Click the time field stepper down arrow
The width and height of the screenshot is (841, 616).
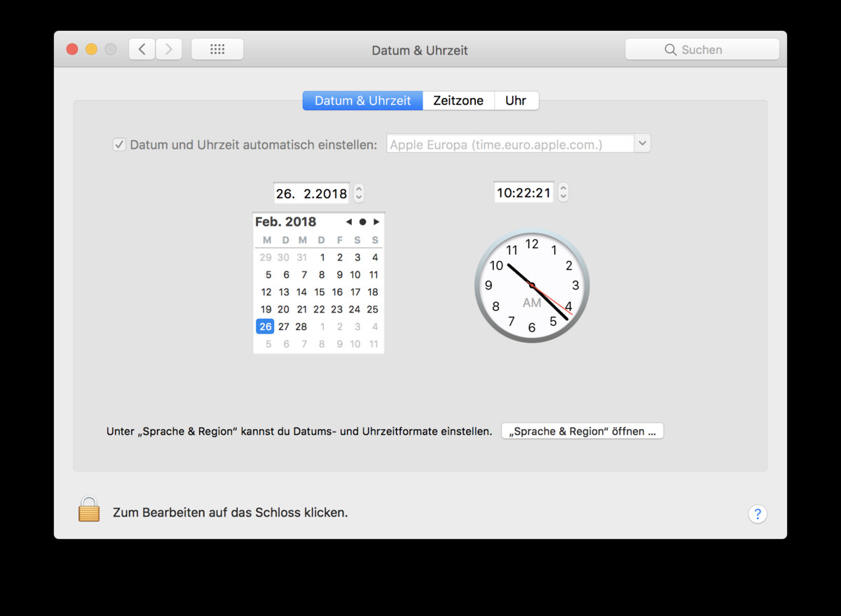tap(563, 196)
